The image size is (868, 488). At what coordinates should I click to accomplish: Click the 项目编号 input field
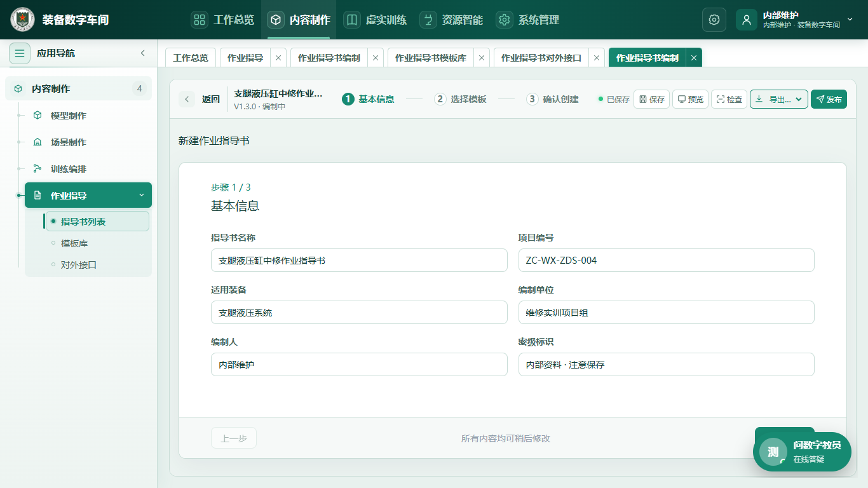click(666, 261)
